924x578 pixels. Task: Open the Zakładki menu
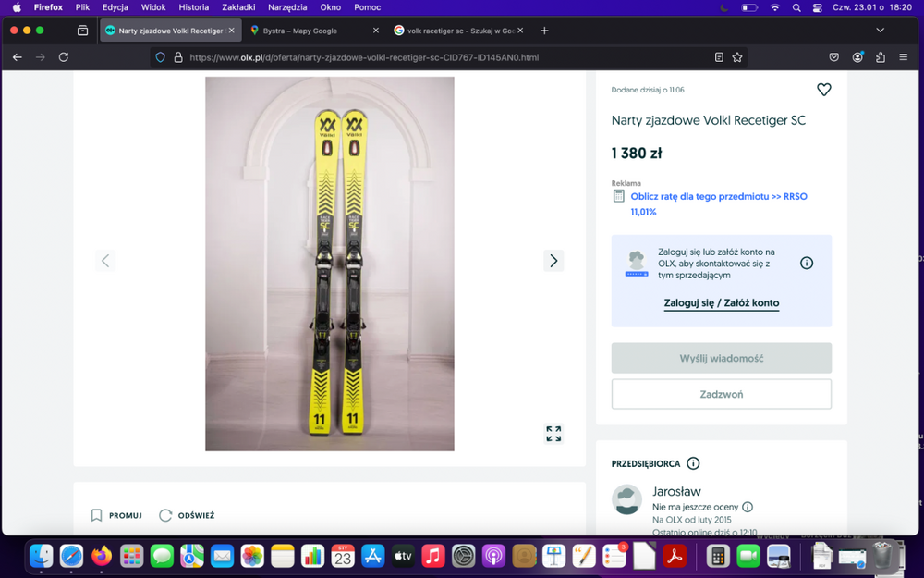(x=238, y=7)
